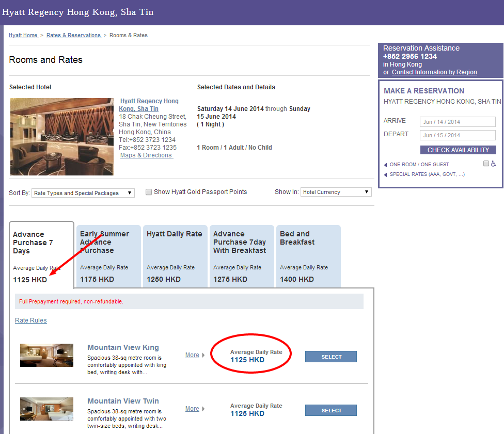Open Maps & Directions link
The image size is (504, 434).
pos(146,155)
